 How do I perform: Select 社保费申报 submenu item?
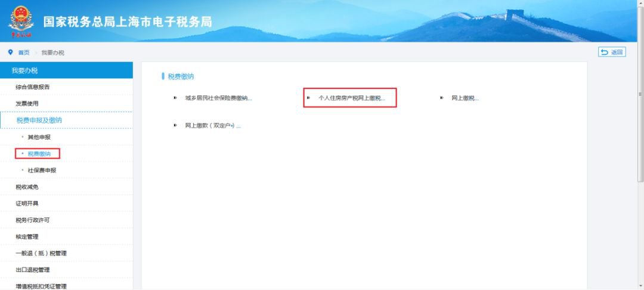click(41, 171)
